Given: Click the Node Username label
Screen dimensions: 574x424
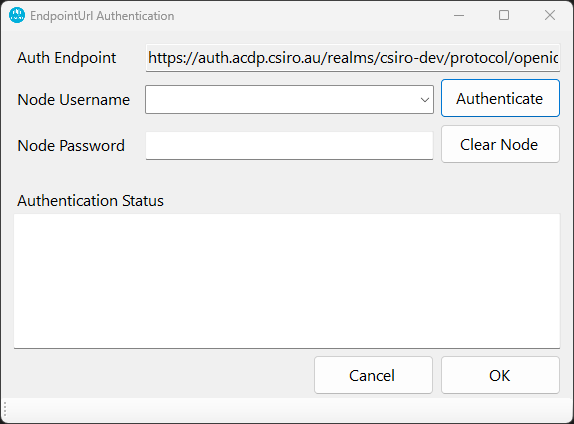Looking at the screenshot, I should (74, 100).
